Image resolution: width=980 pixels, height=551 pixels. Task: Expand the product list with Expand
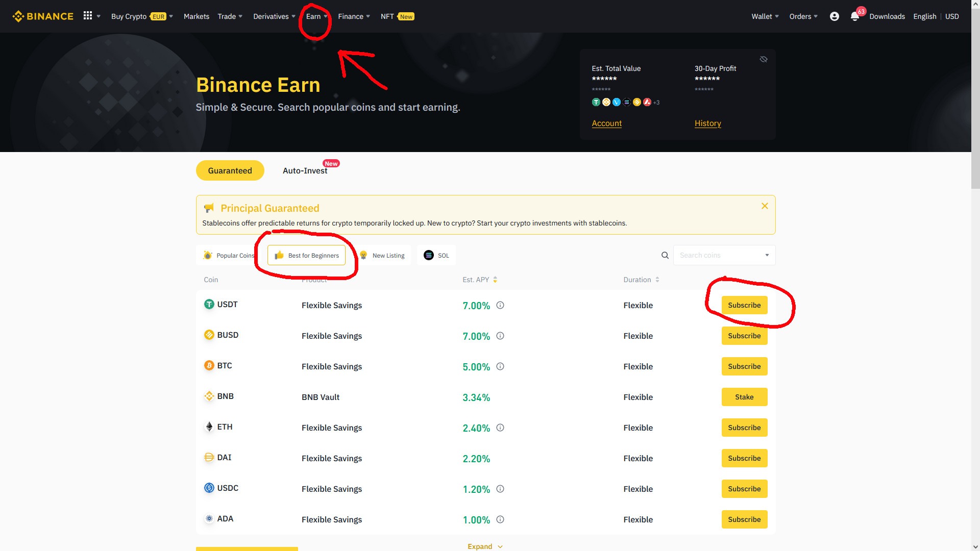click(485, 546)
